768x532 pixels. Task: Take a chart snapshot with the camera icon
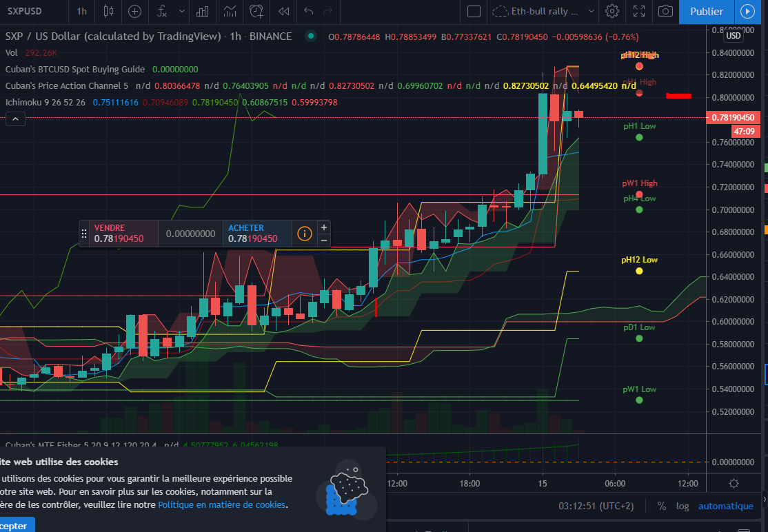pyautogui.click(x=665, y=11)
